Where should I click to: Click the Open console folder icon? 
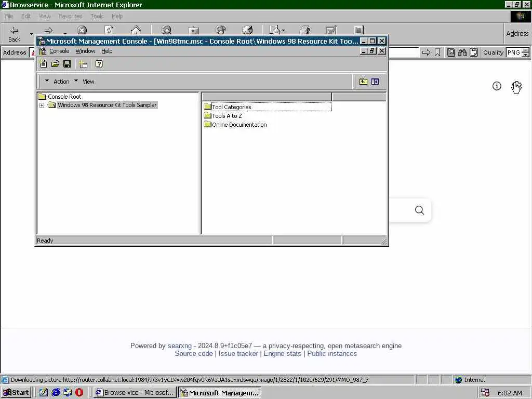pos(55,64)
